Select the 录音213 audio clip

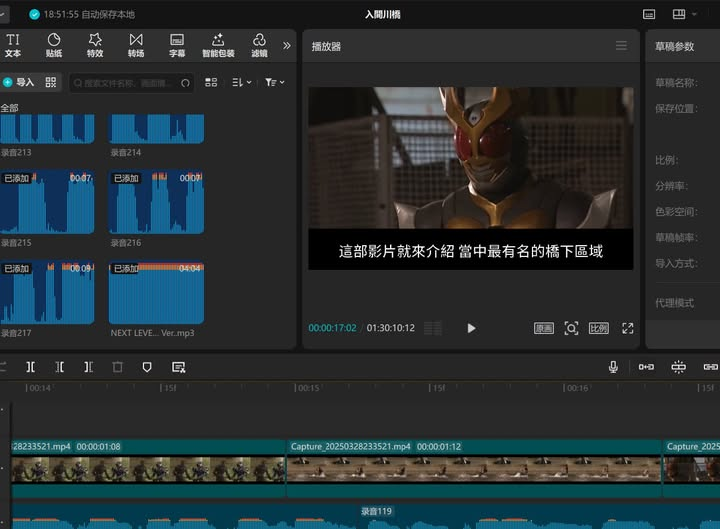(x=47, y=129)
